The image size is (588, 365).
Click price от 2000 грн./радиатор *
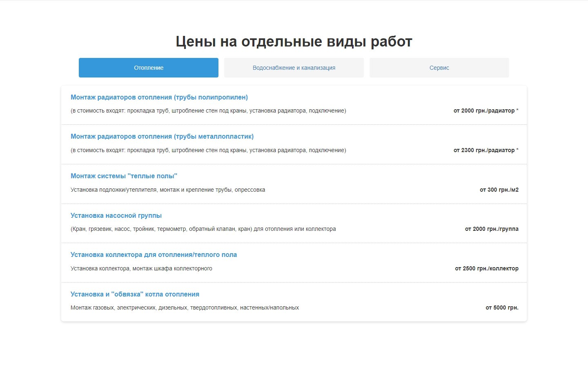[x=486, y=111]
